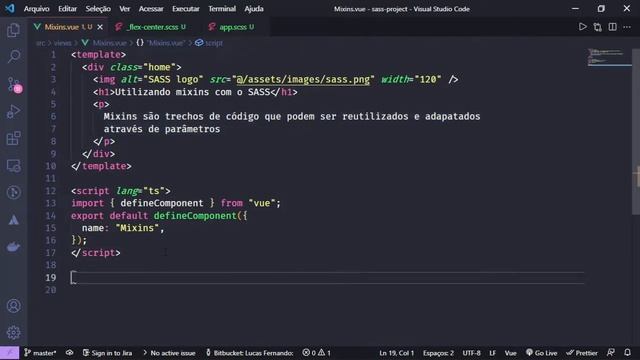This screenshot has height=360, width=640.
Task: Click line number 12 in gutter
Action: 51,191
